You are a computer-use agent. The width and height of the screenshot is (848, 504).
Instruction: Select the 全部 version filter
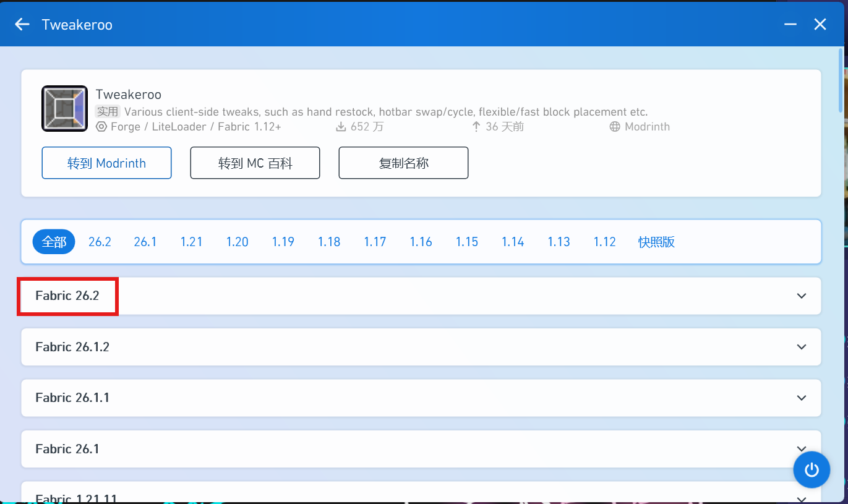click(x=54, y=242)
